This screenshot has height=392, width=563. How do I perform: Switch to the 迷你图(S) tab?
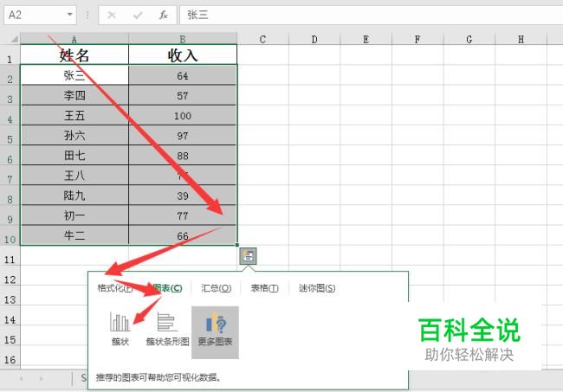pyautogui.click(x=317, y=288)
